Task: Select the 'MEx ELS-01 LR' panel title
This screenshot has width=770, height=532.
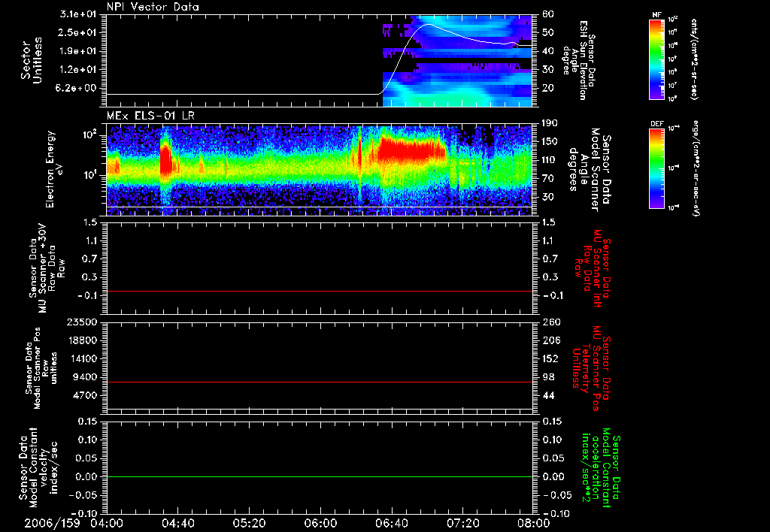Action: click(x=150, y=116)
